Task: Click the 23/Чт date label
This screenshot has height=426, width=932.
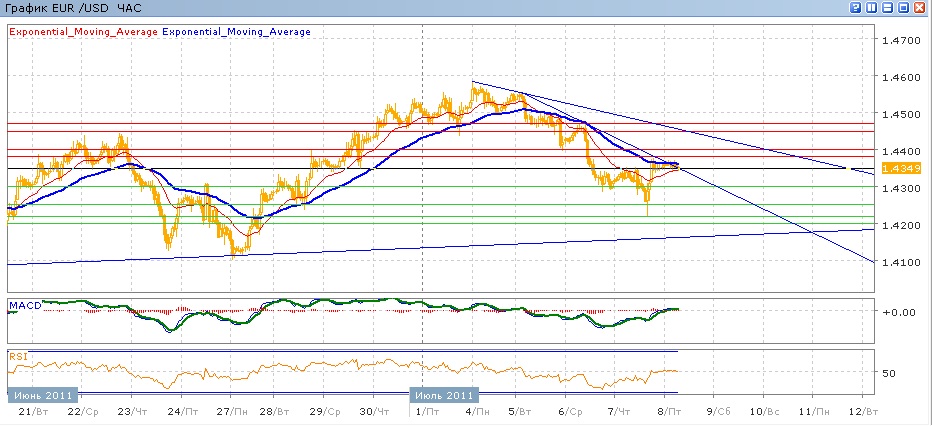Action: pos(134,412)
